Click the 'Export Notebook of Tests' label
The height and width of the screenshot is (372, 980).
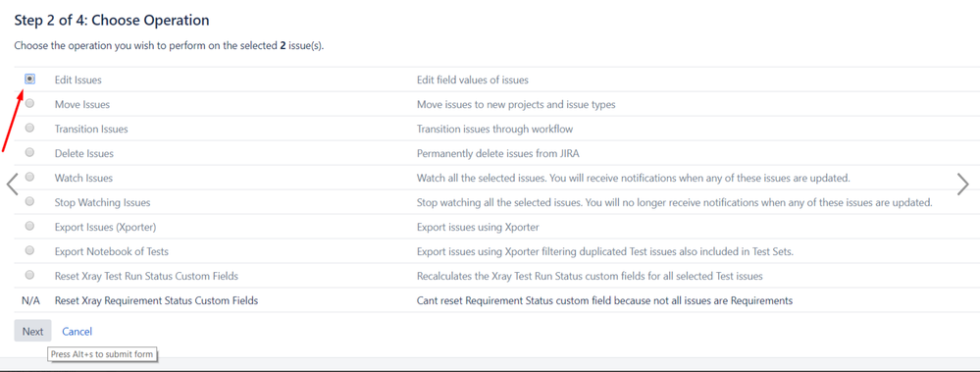pyautogui.click(x=112, y=251)
